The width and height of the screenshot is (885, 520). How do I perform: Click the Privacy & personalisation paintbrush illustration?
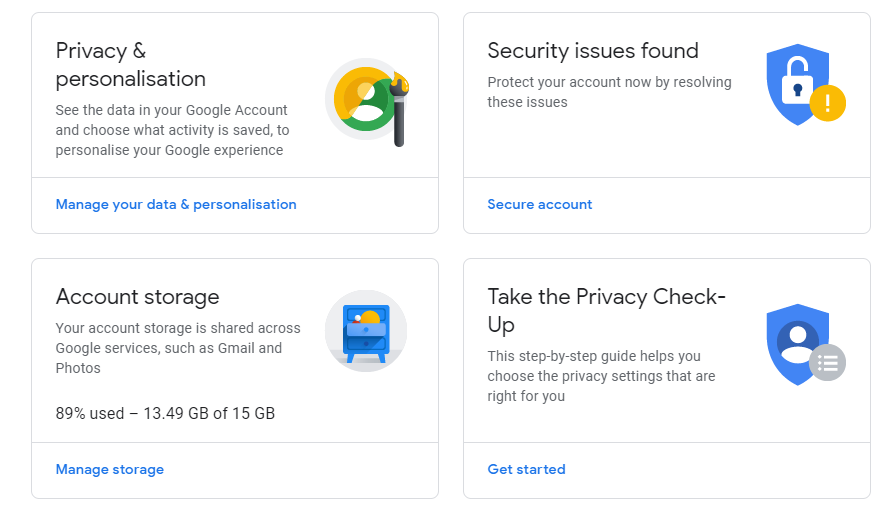pos(366,102)
